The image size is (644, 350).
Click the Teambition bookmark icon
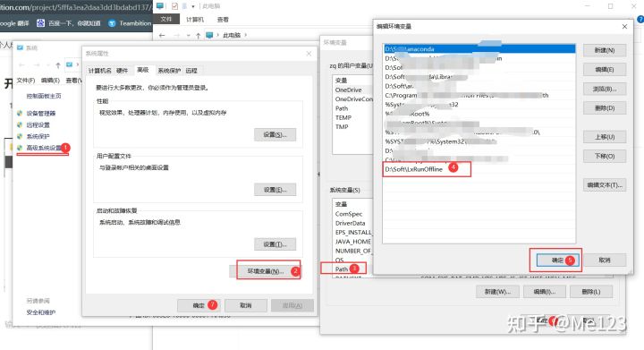pos(112,23)
